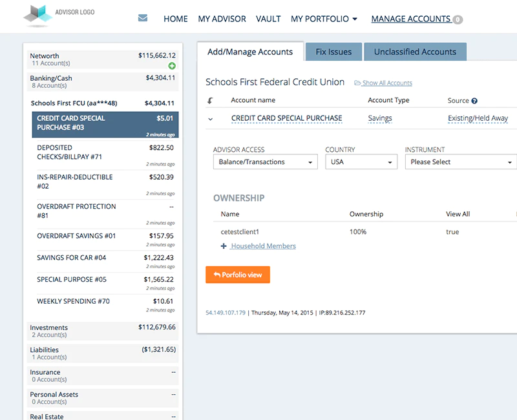Open the My Advisor page
This screenshot has height=420, width=517.
point(222,19)
